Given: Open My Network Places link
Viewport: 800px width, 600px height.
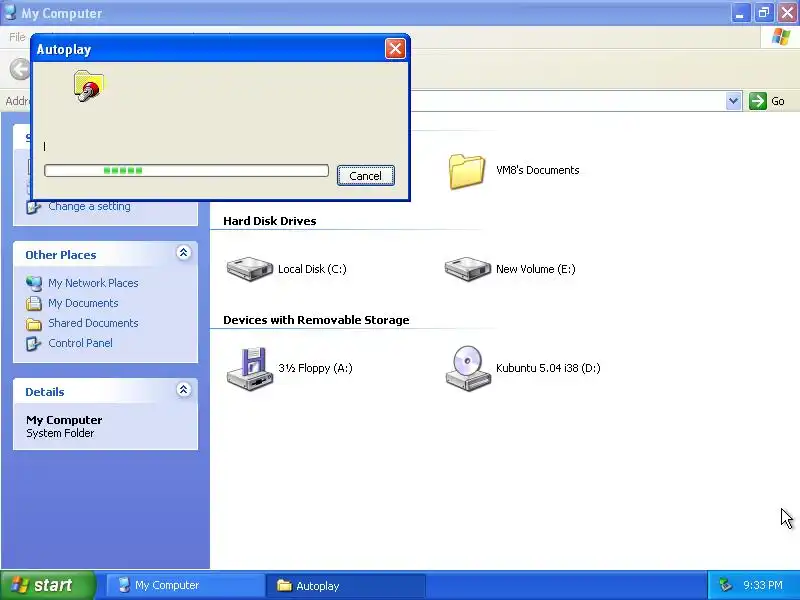Looking at the screenshot, I should pos(93,283).
